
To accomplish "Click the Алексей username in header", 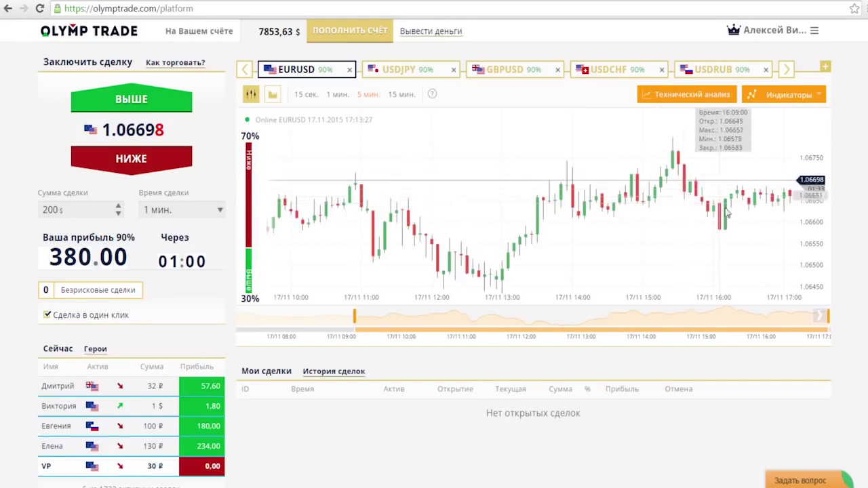I will pyautogui.click(x=774, y=30).
